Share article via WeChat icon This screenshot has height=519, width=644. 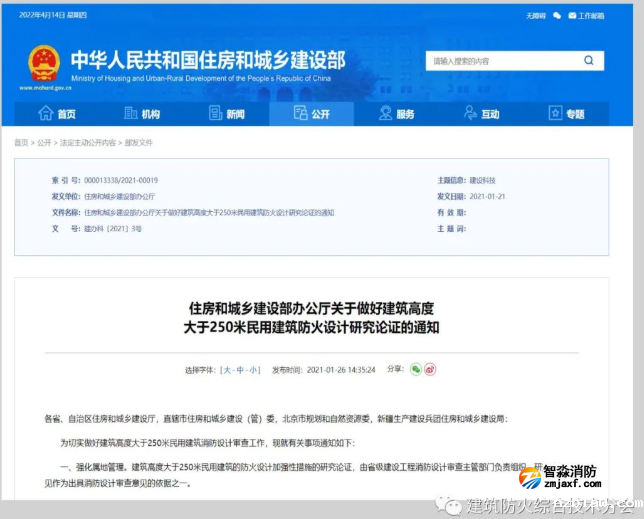point(416,369)
